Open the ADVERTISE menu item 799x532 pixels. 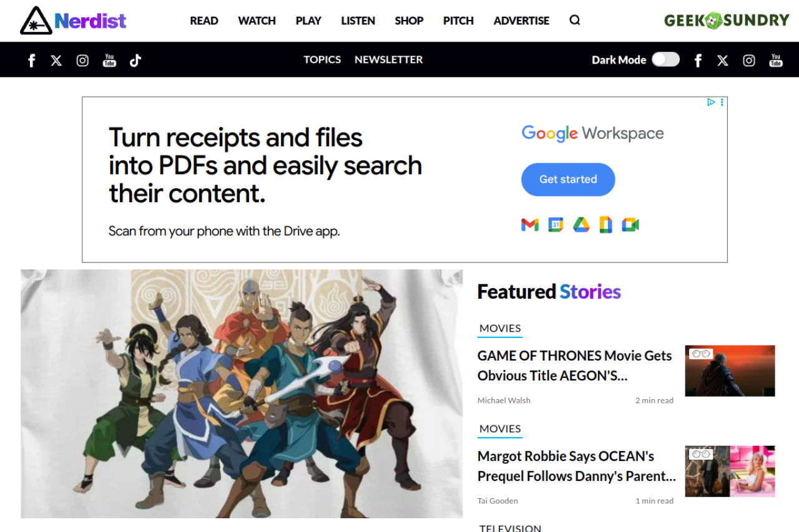(522, 21)
